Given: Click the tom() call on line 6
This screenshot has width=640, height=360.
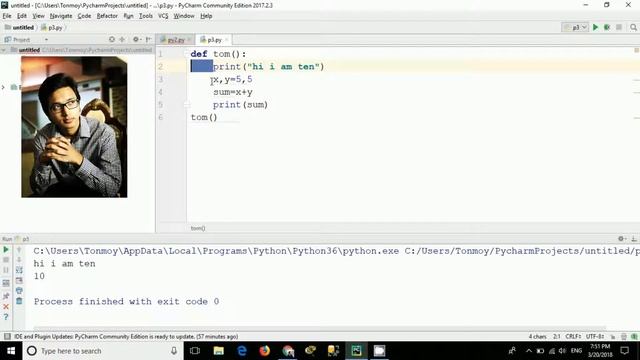Looking at the screenshot, I should tap(204, 118).
